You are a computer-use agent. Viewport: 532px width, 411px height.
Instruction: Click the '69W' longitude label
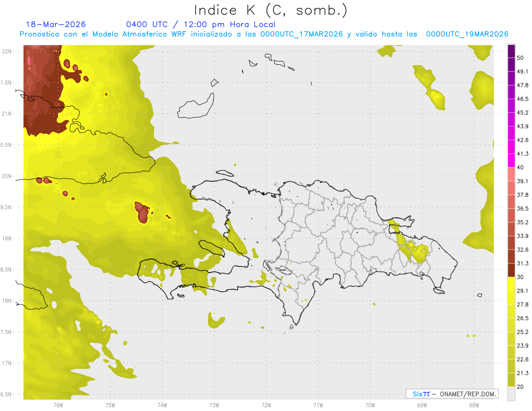click(422, 405)
